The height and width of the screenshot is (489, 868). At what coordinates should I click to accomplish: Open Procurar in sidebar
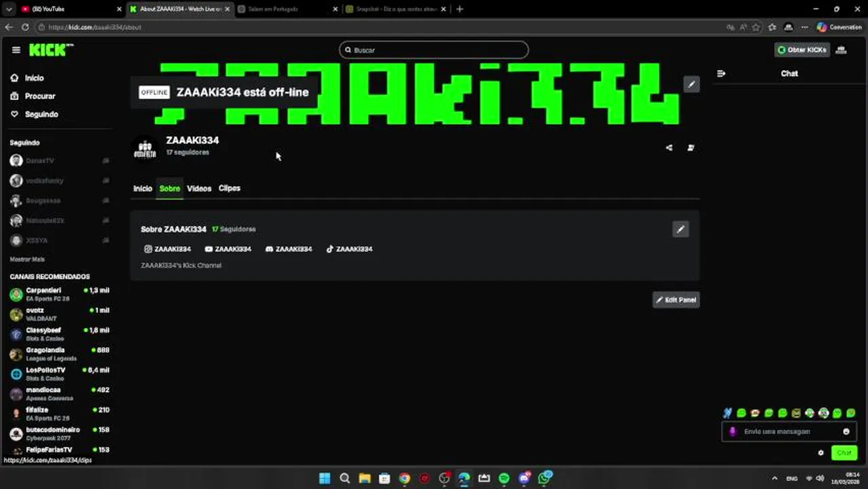pos(33,96)
